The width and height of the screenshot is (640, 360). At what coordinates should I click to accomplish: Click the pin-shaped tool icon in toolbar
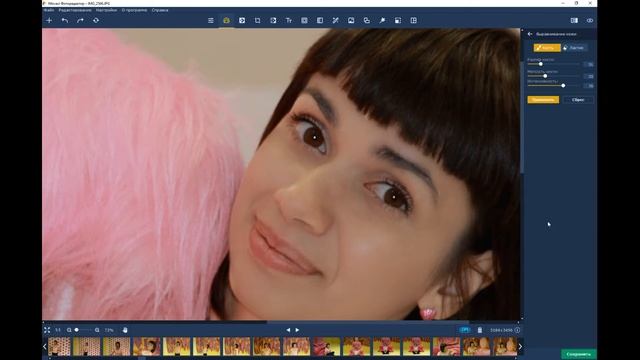click(x=382, y=20)
